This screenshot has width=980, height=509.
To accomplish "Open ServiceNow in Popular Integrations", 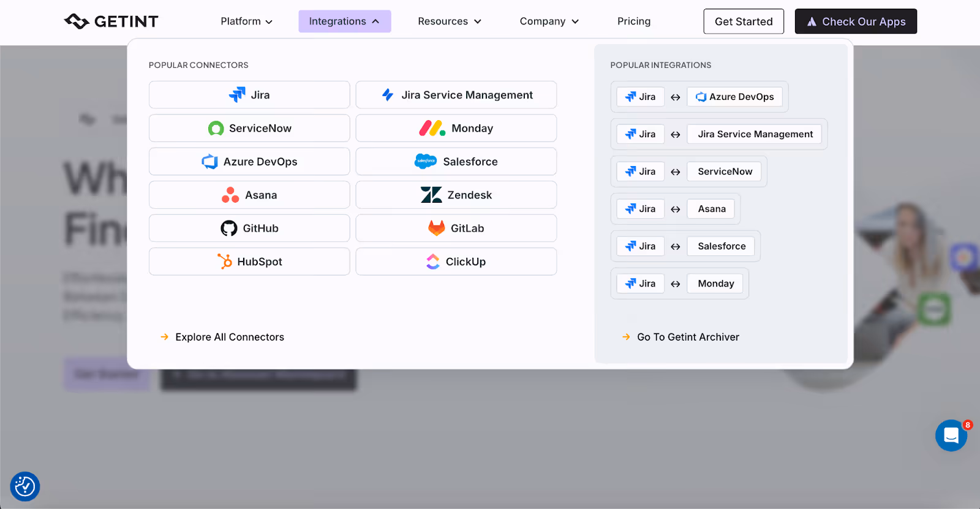I will (x=725, y=172).
